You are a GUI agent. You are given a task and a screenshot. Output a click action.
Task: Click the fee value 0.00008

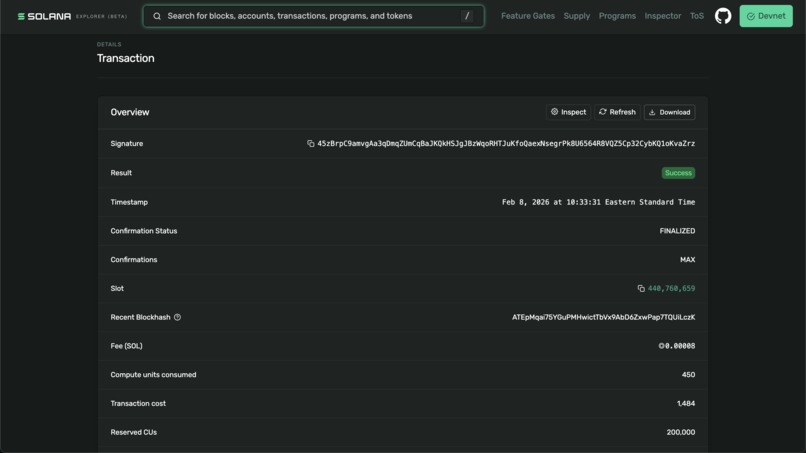pos(677,346)
